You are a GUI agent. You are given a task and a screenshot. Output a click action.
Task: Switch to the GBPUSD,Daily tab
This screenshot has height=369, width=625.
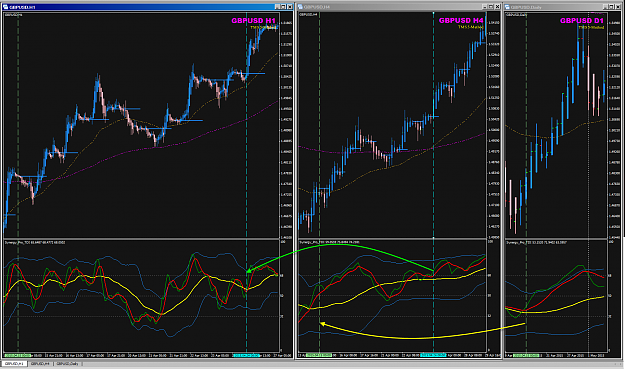point(67,364)
